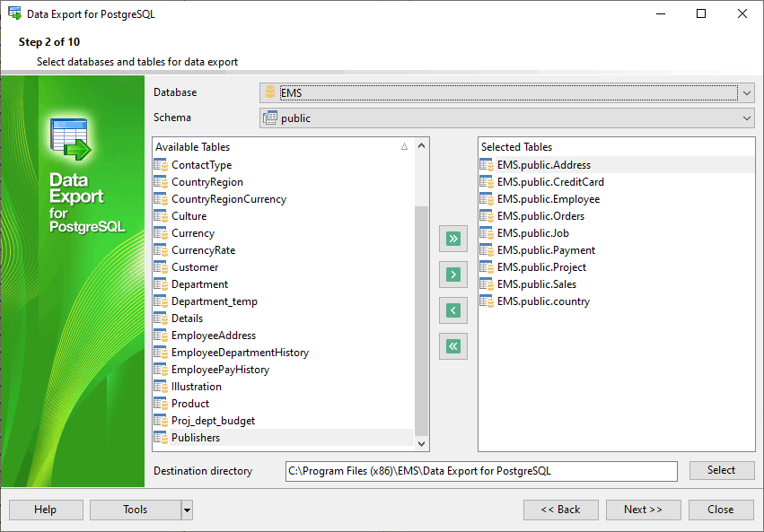Click the Available Tables vertical scrollbar
The image size is (764, 532).
click(x=422, y=314)
